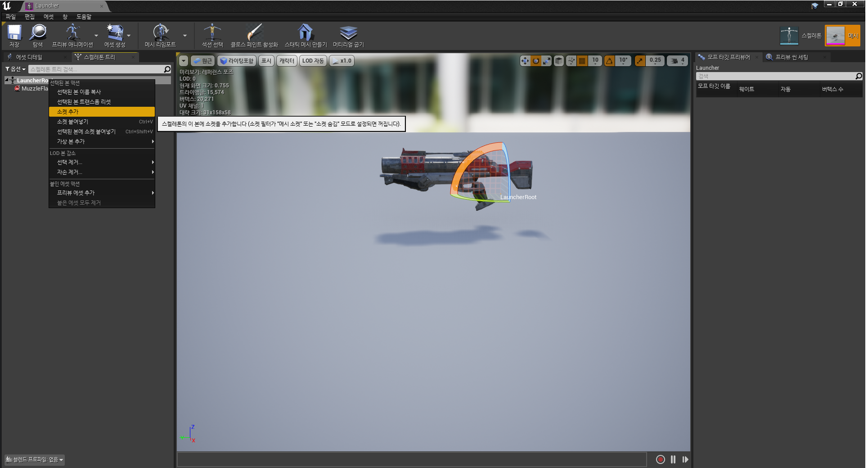
Task: Open the viewport options dropdown arrow
Action: 184,61
